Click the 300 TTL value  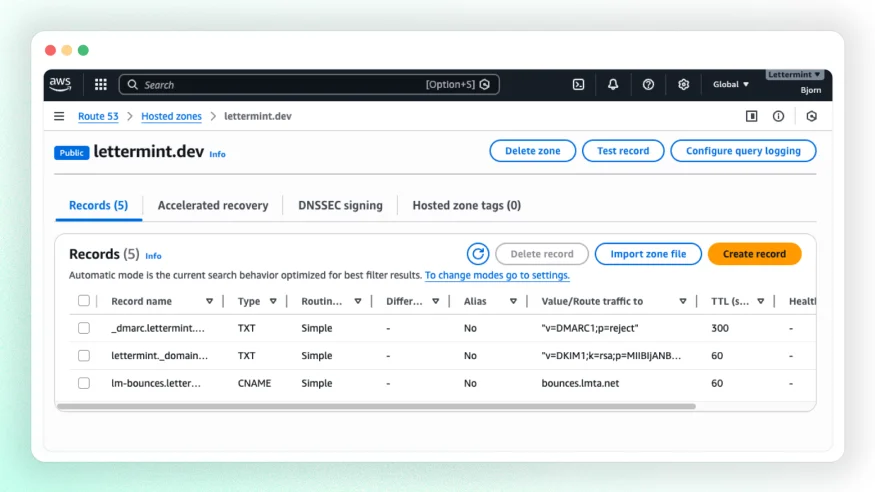pos(720,328)
